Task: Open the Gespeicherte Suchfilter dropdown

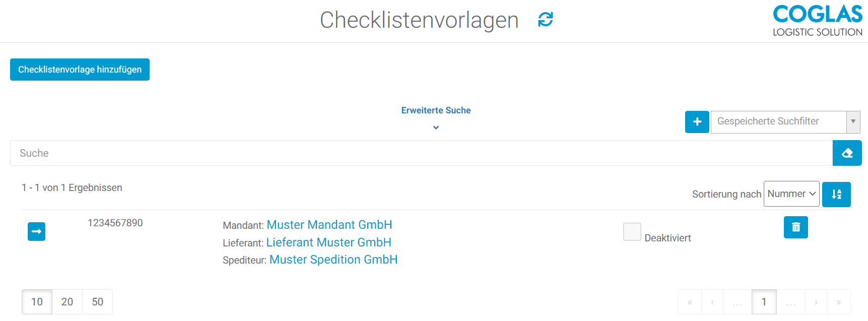Action: tap(784, 122)
